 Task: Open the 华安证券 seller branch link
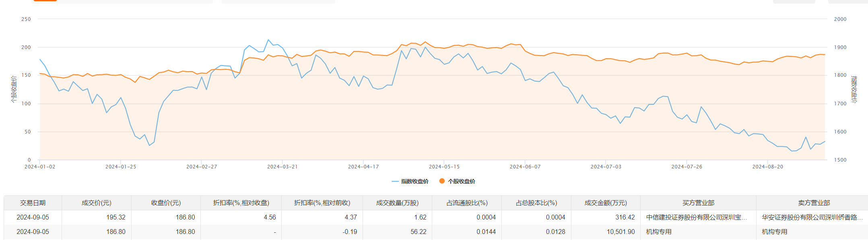pos(812,217)
